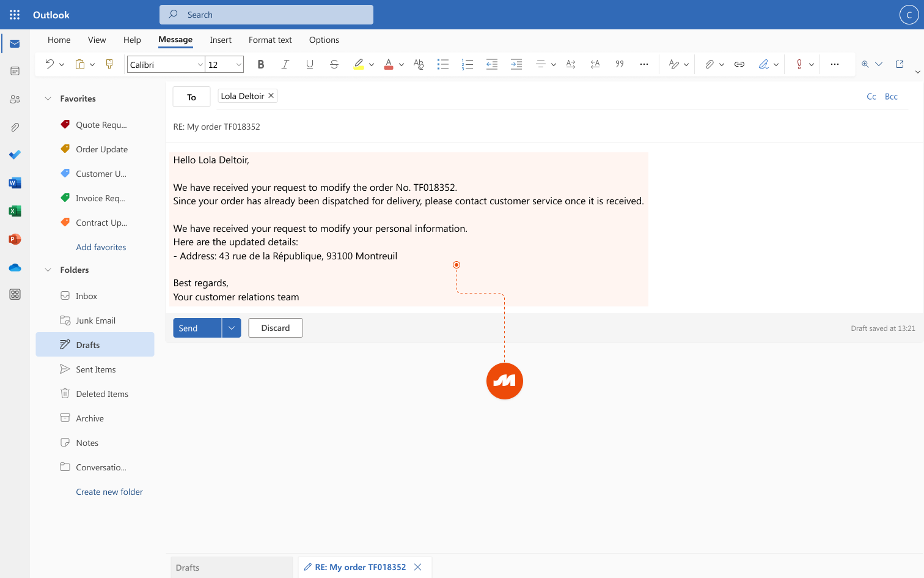Click the Undo icon
Viewport: 924px width, 578px height.
(x=50, y=64)
